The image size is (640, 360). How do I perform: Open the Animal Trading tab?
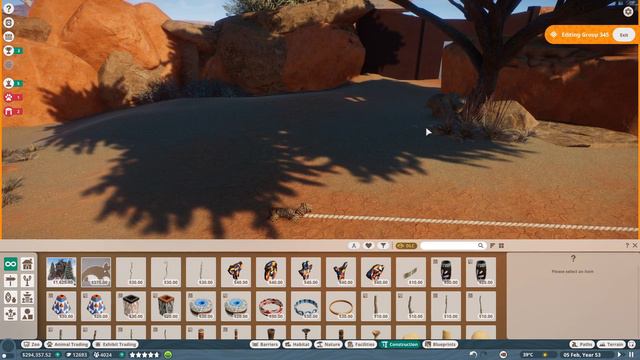pyautogui.click(x=67, y=344)
